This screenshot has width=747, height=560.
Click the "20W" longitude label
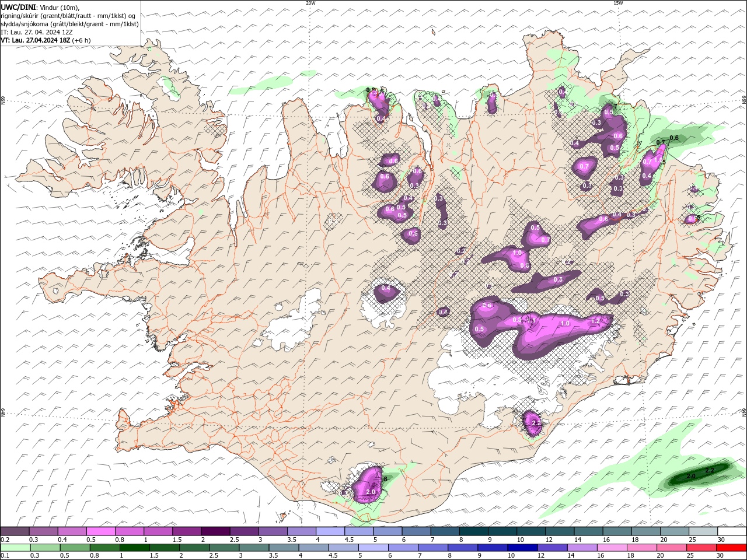click(x=310, y=3)
